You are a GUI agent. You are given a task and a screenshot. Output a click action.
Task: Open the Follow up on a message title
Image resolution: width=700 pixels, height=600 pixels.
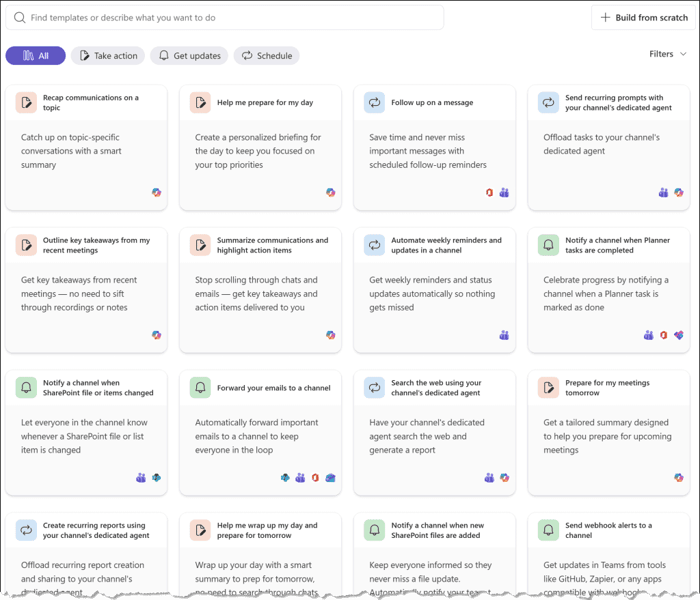[432, 103]
